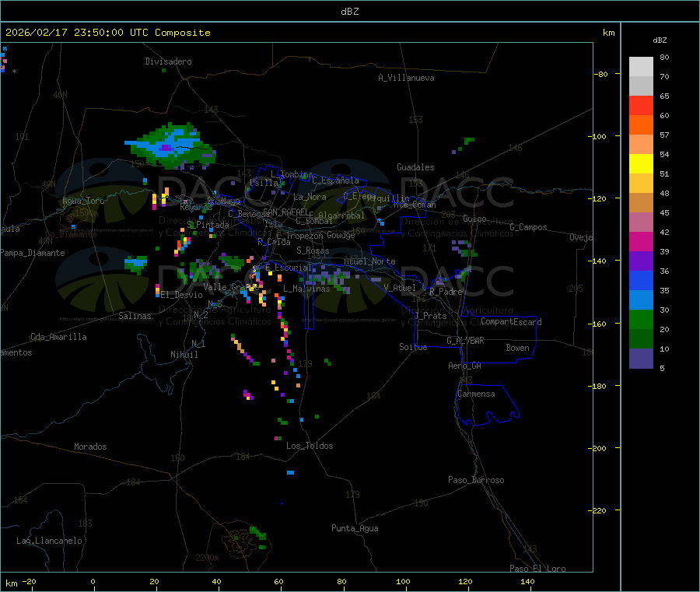Click the L_Malvinas label

click(x=306, y=289)
